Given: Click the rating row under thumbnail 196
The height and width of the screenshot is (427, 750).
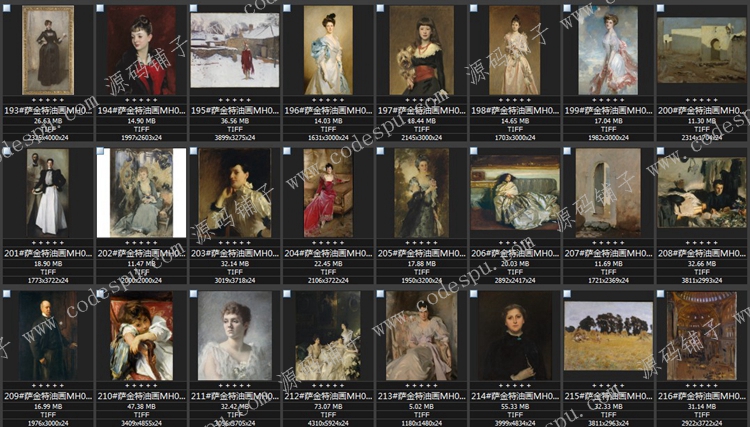Looking at the screenshot, I should [x=328, y=100].
